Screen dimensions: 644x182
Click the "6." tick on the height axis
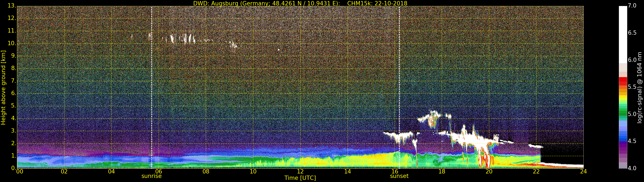14,93
